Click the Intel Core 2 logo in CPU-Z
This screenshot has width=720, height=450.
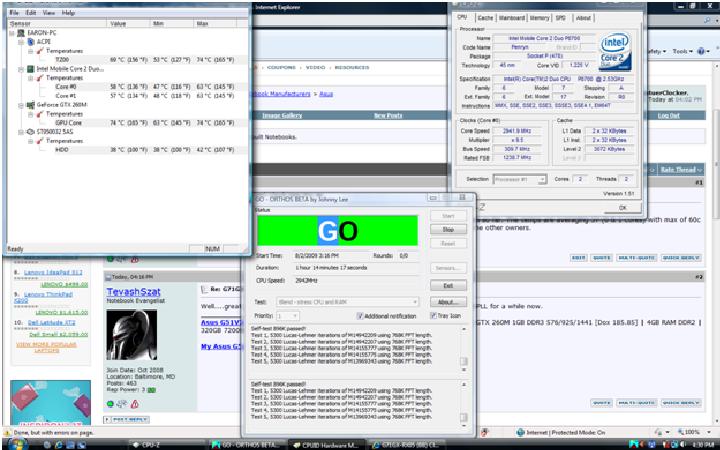pos(615,51)
